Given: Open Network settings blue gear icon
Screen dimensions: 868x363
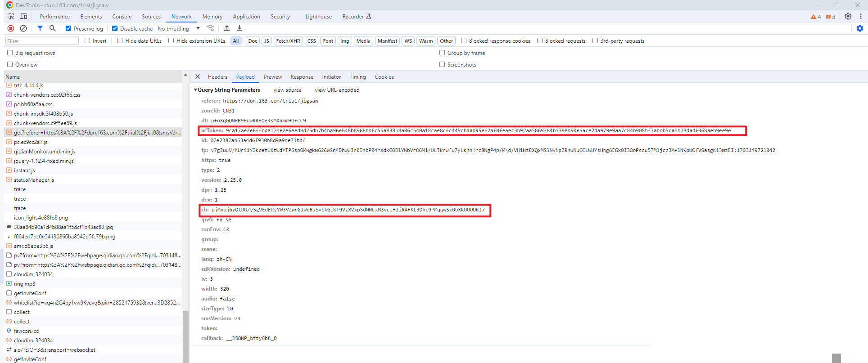Looking at the screenshot, I should (x=860, y=28).
